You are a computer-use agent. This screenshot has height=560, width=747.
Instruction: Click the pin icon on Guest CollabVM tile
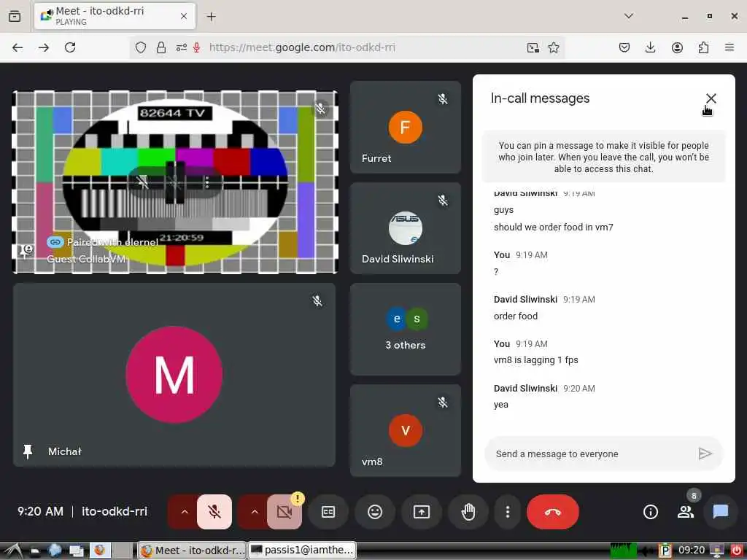pos(26,251)
